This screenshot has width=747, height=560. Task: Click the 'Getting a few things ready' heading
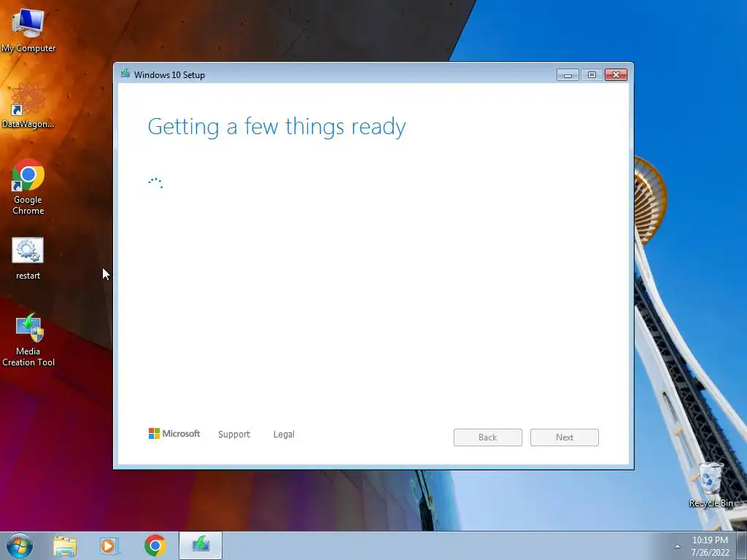276,127
